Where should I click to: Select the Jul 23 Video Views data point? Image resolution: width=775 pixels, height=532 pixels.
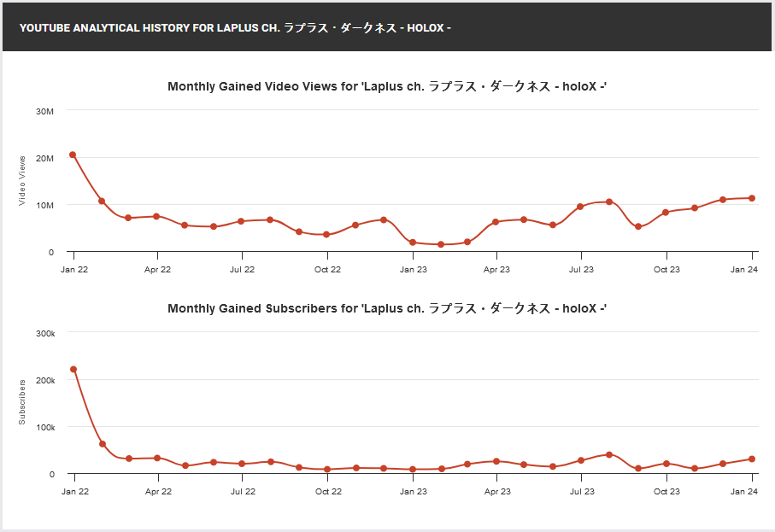(580, 207)
